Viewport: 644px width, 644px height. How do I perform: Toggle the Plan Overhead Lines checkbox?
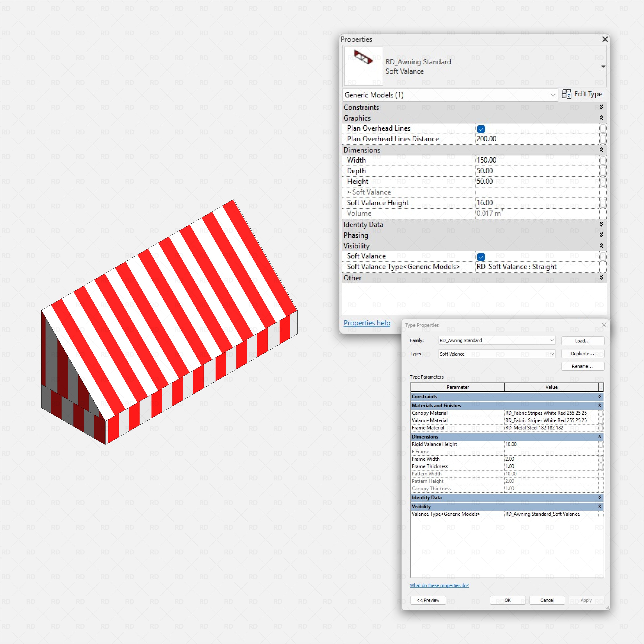click(x=481, y=129)
